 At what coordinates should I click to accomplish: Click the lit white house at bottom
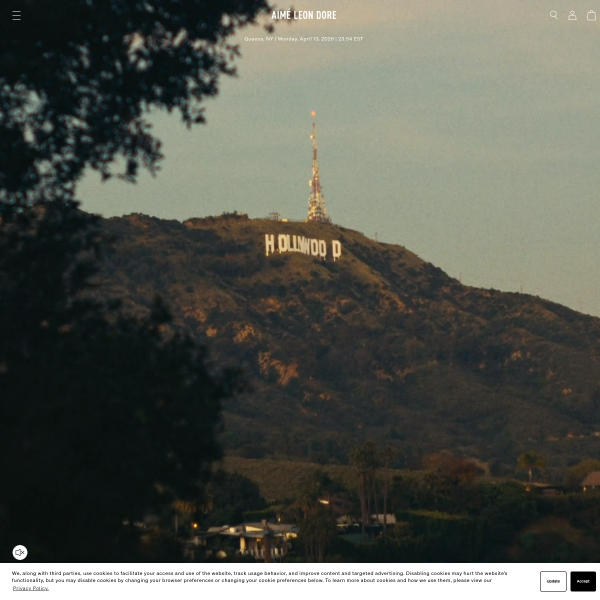255,533
